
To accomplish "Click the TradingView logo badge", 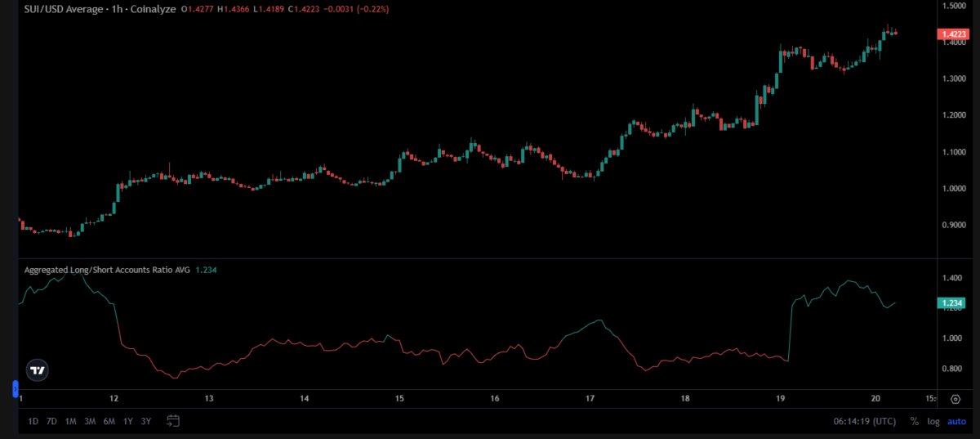I will 37,370.
